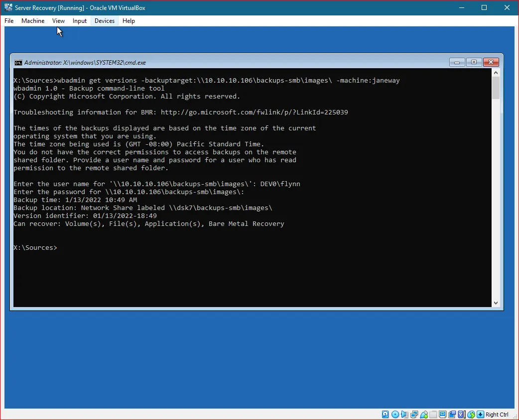
Task: Click the cmd window restore-down button
Action: point(474,62)
